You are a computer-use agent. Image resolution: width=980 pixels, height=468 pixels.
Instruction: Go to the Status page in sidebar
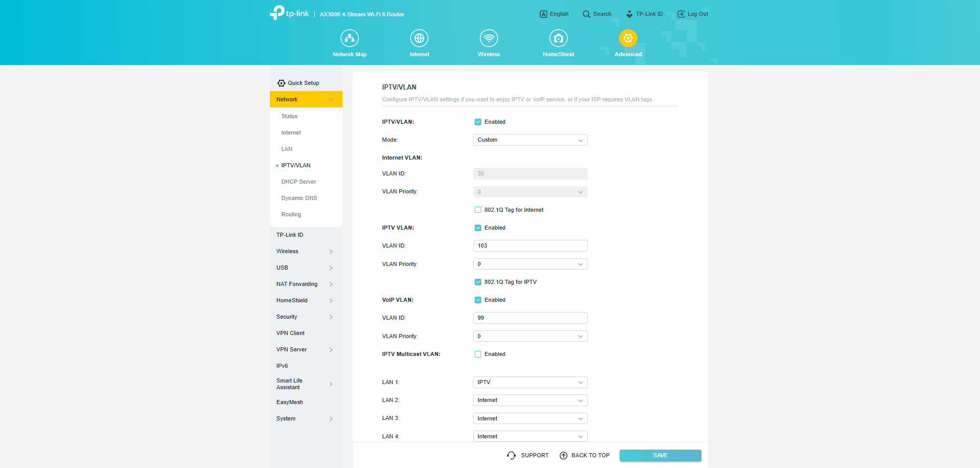tap(289, 116)
